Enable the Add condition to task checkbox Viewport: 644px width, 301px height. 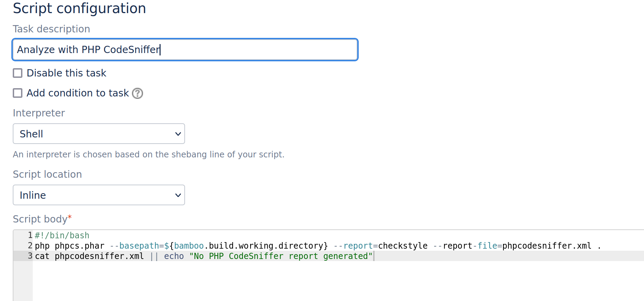(18, 93)
